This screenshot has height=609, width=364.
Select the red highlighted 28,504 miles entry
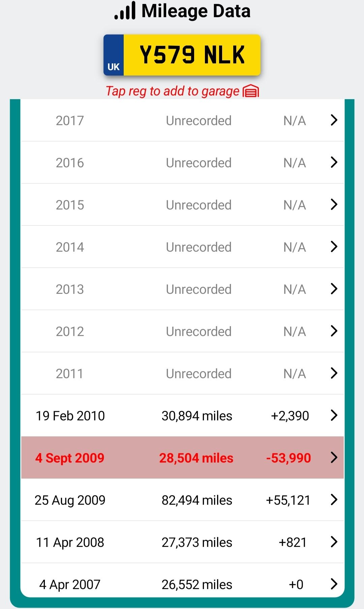[196, 458]
